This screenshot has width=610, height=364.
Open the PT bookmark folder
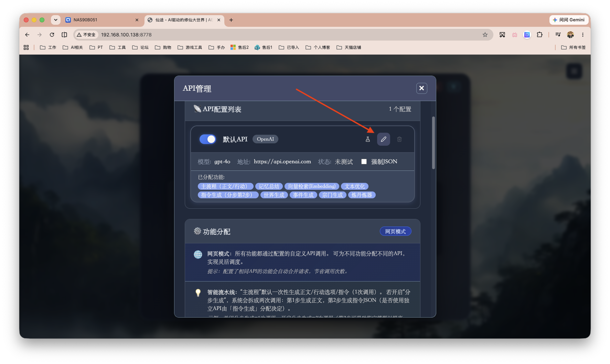[96, 47]
